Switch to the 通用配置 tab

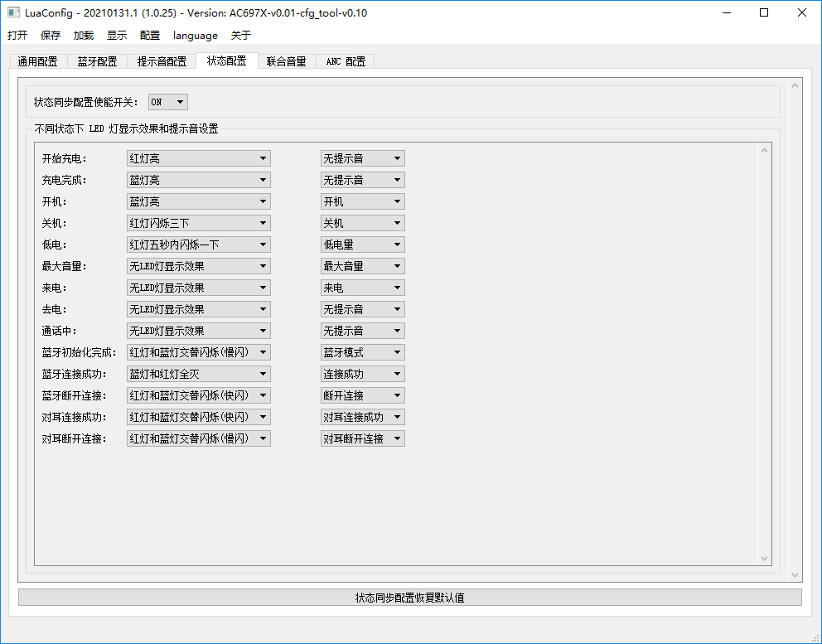click(x=38, y=61)
